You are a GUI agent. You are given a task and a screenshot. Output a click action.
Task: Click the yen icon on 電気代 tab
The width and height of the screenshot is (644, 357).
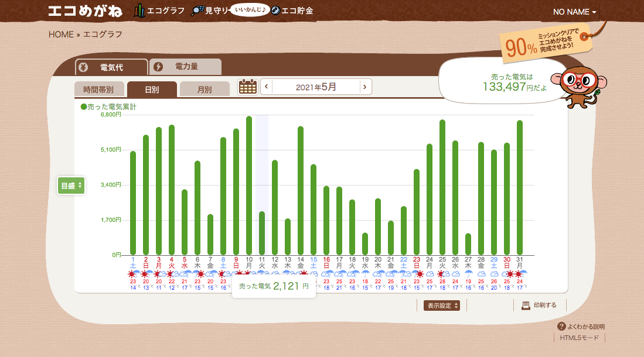83,67
